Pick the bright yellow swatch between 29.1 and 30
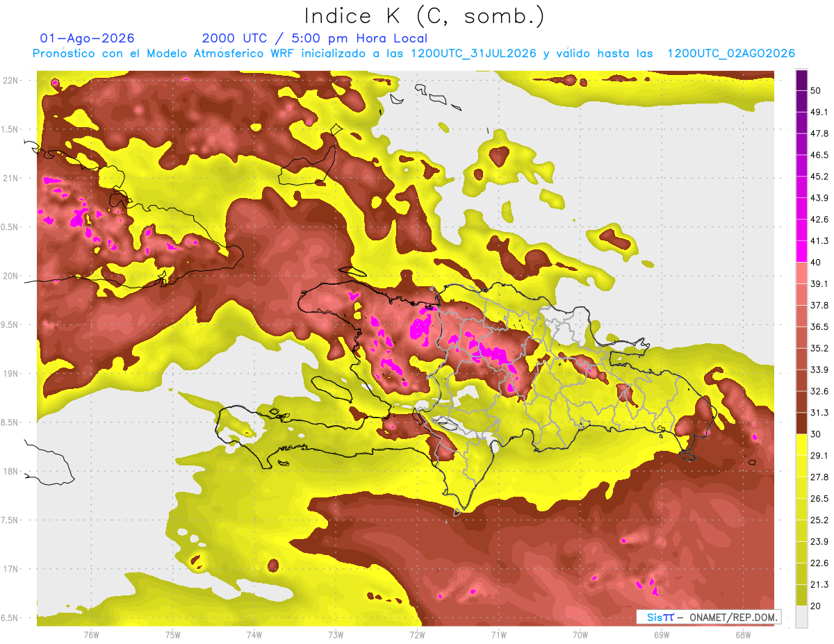This screenshot has width=834, height=644. point(801,445)
